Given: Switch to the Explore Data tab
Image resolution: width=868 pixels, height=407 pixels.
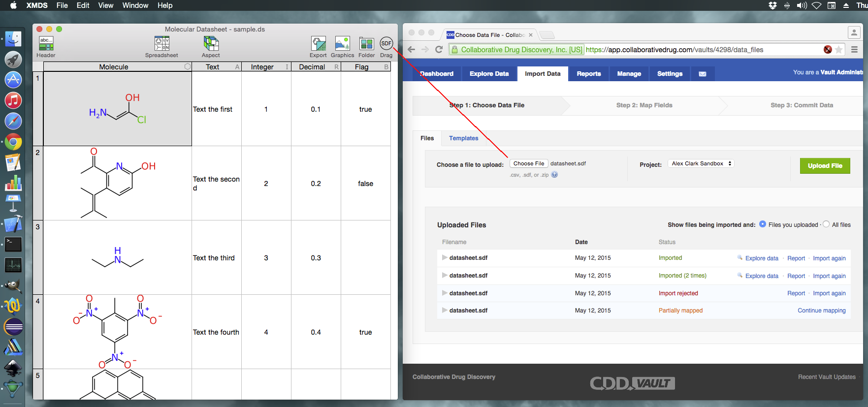Looking at the screenshot, I should (489, 74).
